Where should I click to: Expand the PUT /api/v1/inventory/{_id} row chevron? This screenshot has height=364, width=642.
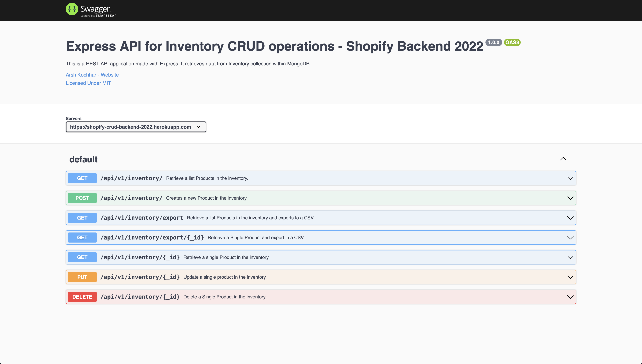570,277
